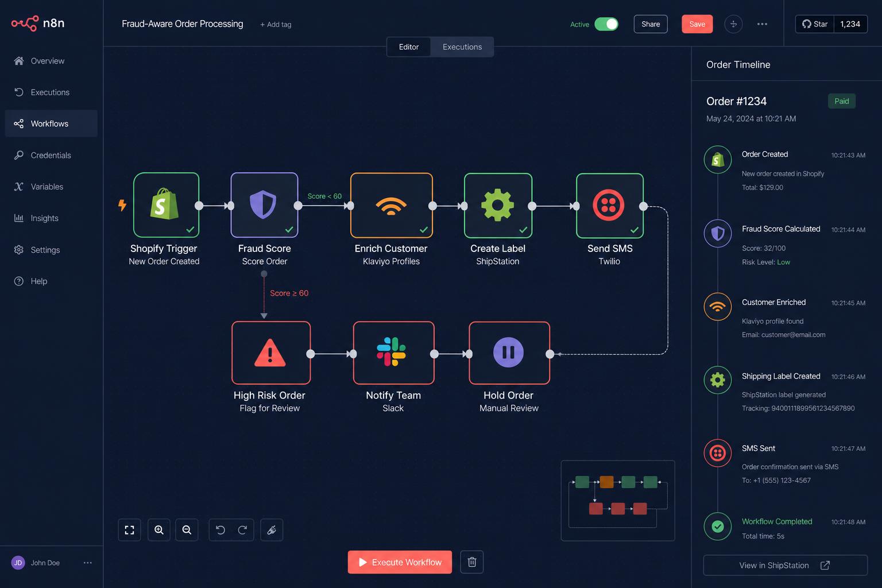Open Variables from the sidebar
The image size is (882, 588).
[x=51, y=187]
